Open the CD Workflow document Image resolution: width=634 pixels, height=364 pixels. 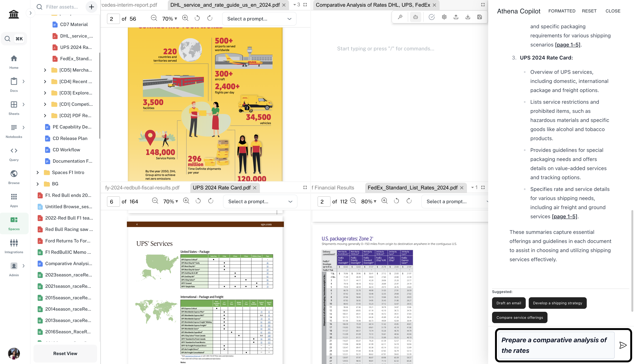coord(66,150)
